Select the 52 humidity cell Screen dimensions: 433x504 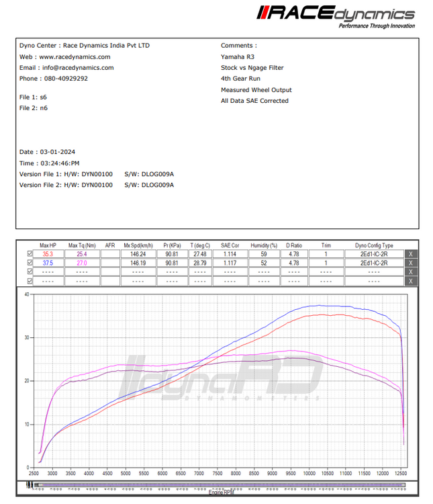[x=264, y=263]
